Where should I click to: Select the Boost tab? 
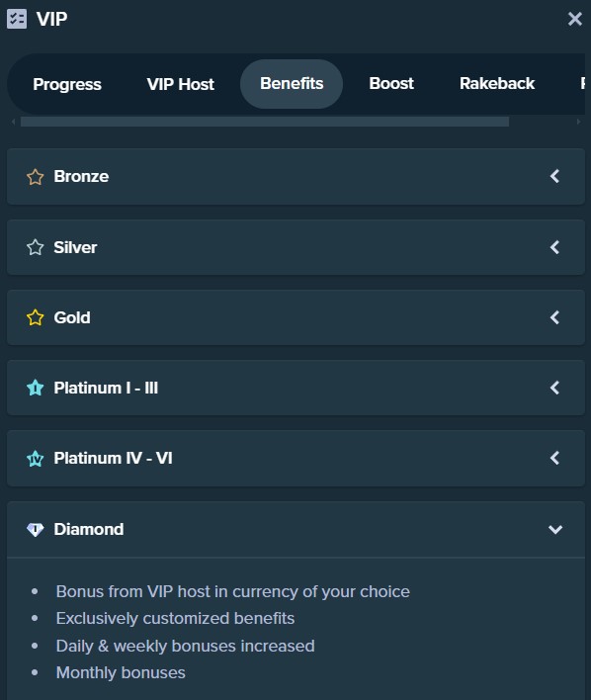pyautogui.click(x=391, y=84)
